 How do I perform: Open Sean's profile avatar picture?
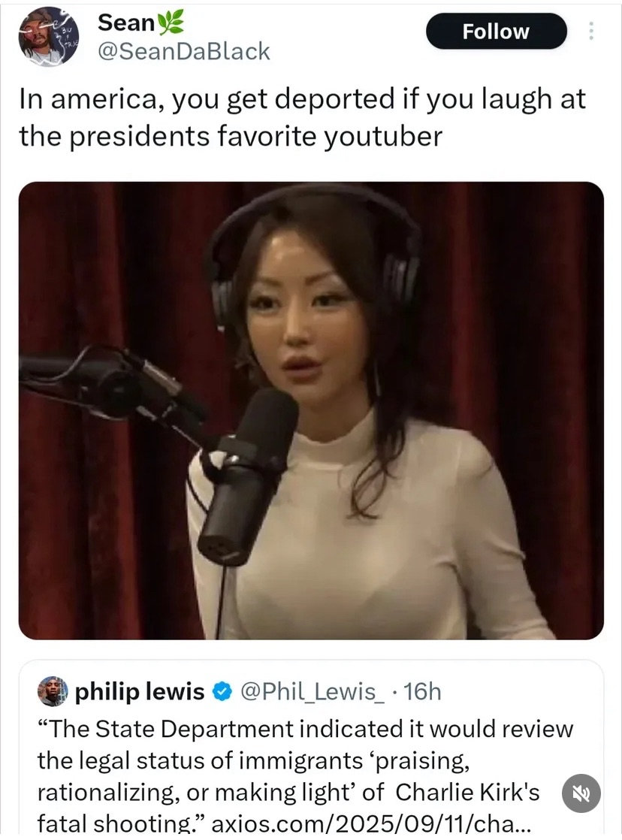click(x=50, y=36)
